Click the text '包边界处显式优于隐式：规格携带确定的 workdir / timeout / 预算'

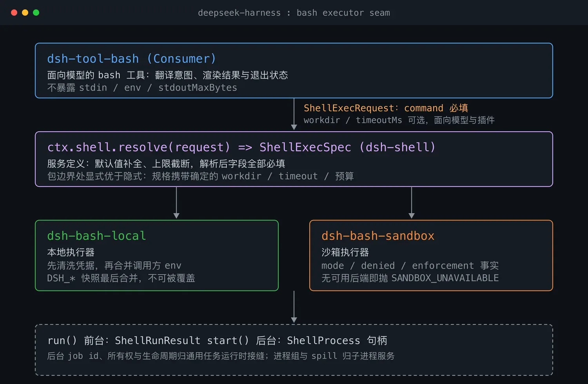click(200, 176)
